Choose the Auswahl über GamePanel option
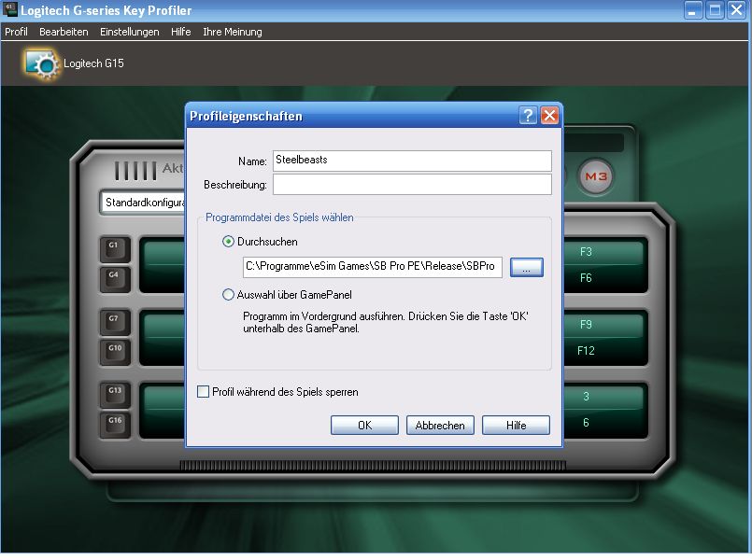The height and width of the screenshot is (560, 752). 229,295
